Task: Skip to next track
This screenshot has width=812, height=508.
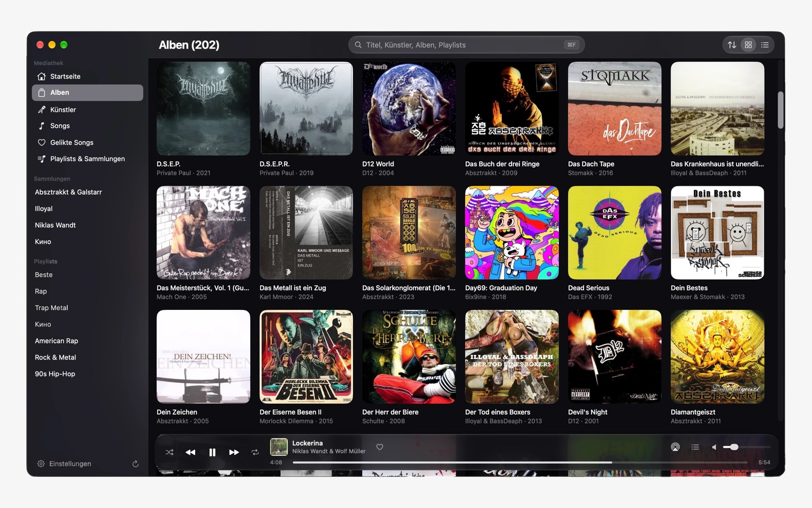Action: coord(233,452)
